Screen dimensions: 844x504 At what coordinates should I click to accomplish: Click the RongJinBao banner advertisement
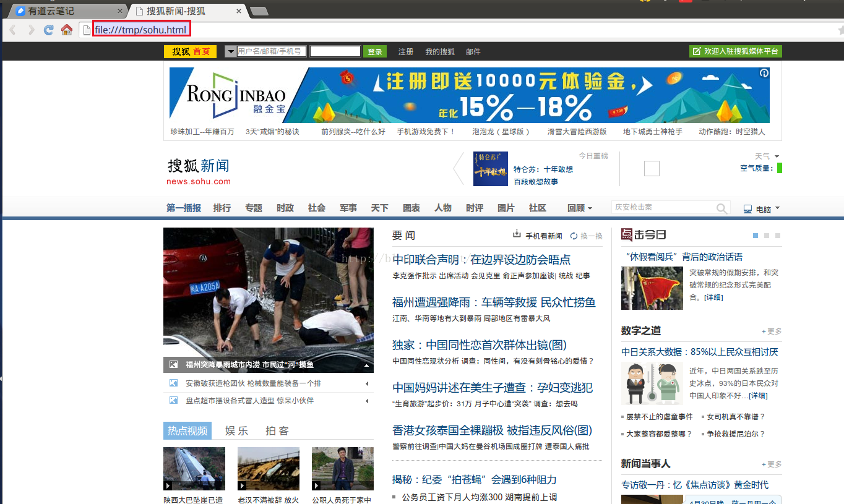[x=470, y=95]
